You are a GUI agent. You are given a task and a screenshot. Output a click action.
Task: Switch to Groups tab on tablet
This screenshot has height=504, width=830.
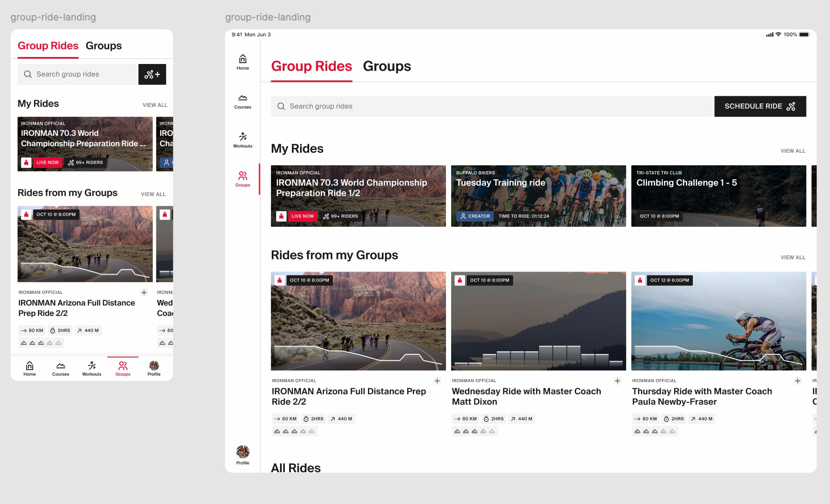[387, 66]
